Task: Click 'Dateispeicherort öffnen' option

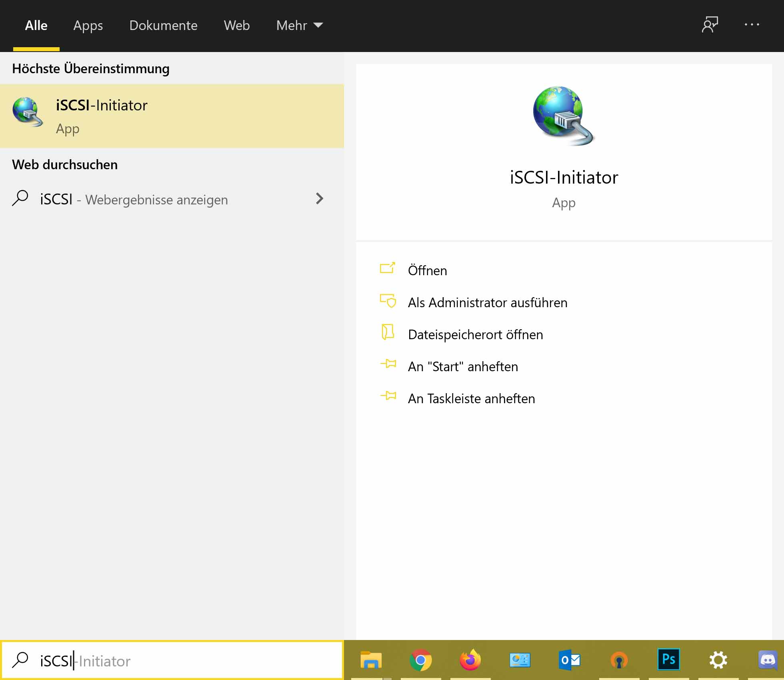Action: click(x=475, y=334)
